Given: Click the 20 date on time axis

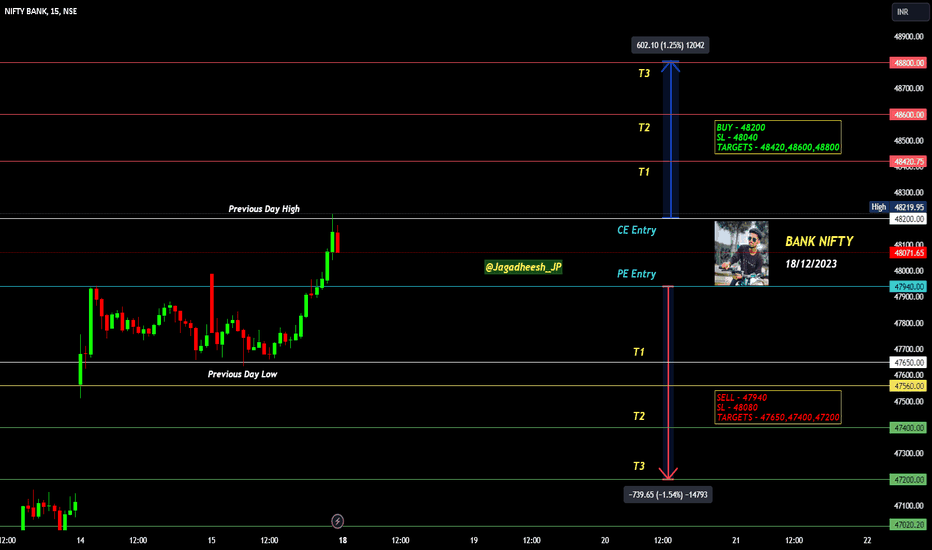Looking at the screenshot, I should (604, 540).
